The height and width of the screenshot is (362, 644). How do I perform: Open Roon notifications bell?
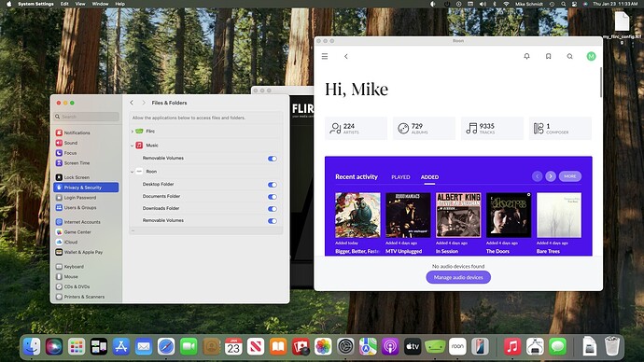click(x=526, y=56)
